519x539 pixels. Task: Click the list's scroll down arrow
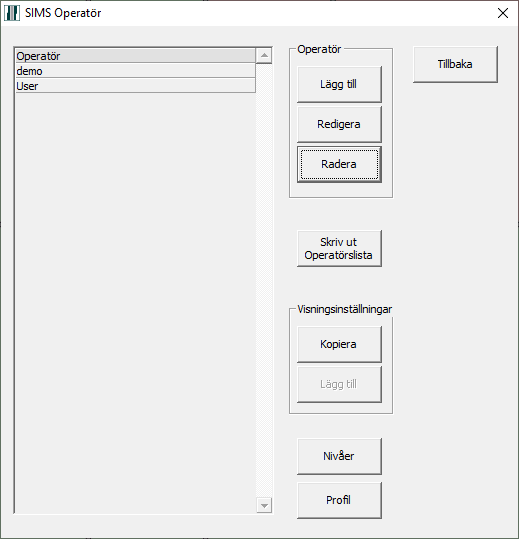click(x=264, y=505)
